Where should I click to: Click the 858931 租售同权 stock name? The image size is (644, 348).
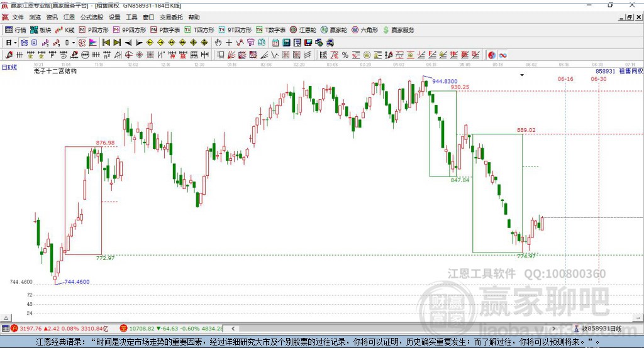(619, 72)
